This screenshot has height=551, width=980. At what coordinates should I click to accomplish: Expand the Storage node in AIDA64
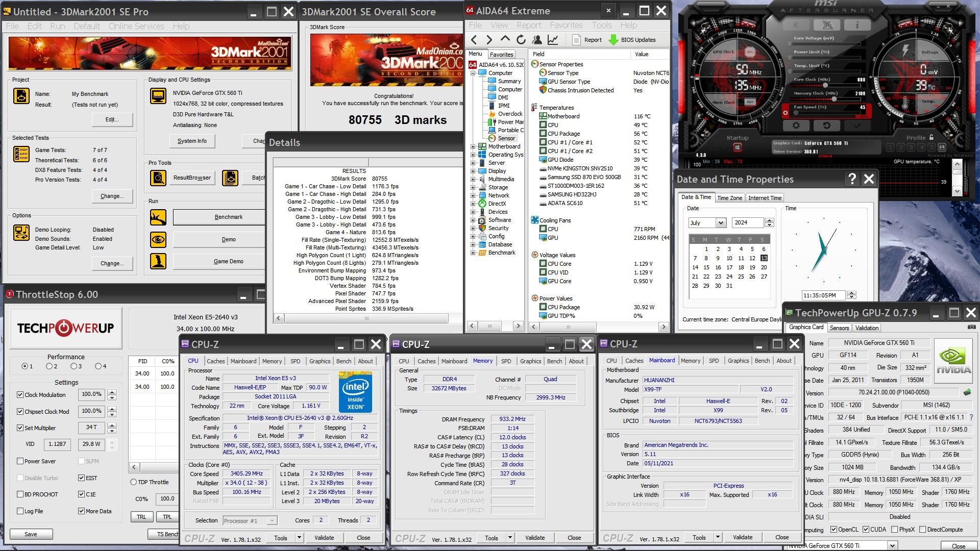click(x=473, y=187)
